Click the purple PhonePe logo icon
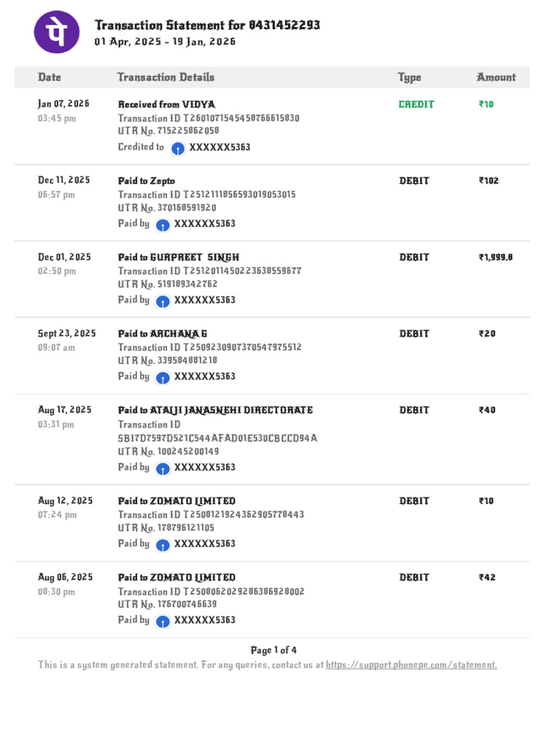This screenshot has height=747, width=560. (x=57, y=32)
